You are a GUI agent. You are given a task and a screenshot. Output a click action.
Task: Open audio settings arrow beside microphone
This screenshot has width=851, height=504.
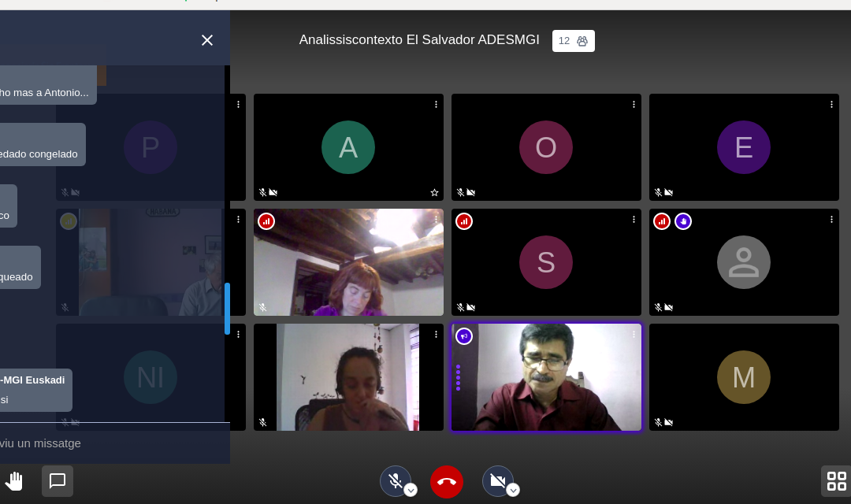point(411,490)
